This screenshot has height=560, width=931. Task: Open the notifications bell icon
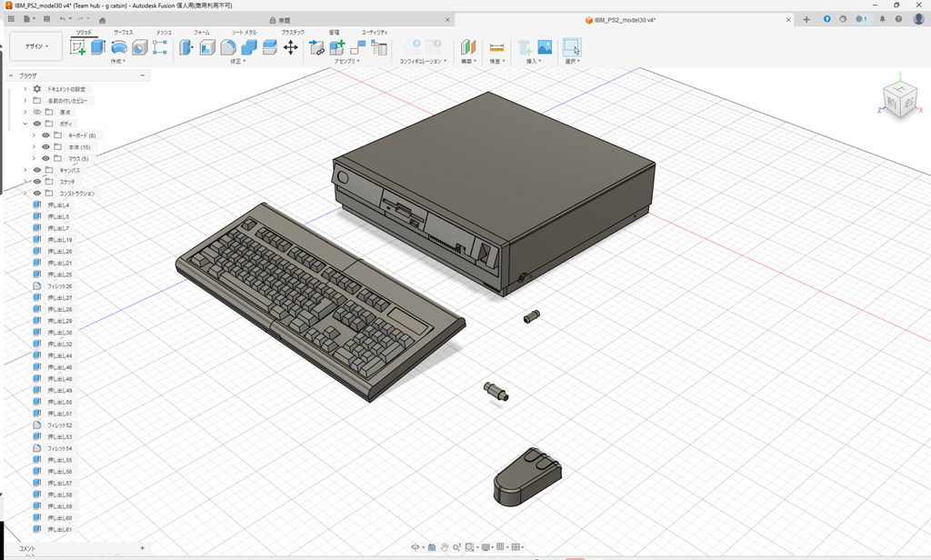click(882, 19)
